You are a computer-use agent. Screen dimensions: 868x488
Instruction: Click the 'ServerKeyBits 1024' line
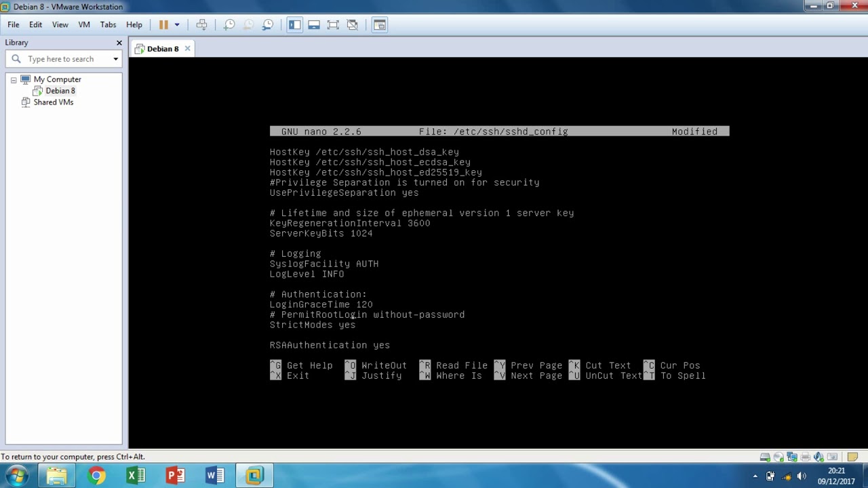tap(321, 233)
